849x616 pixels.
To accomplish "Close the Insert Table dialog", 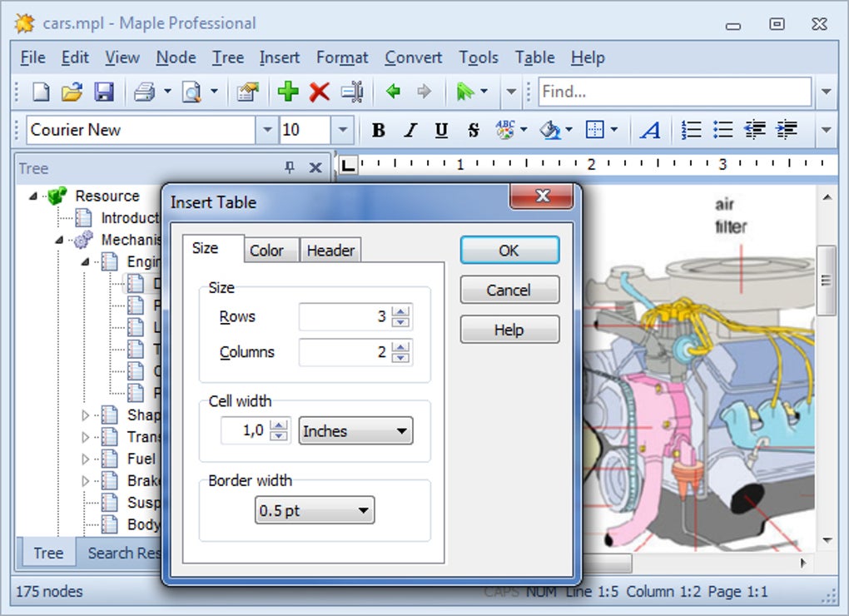I will [542, 196].
